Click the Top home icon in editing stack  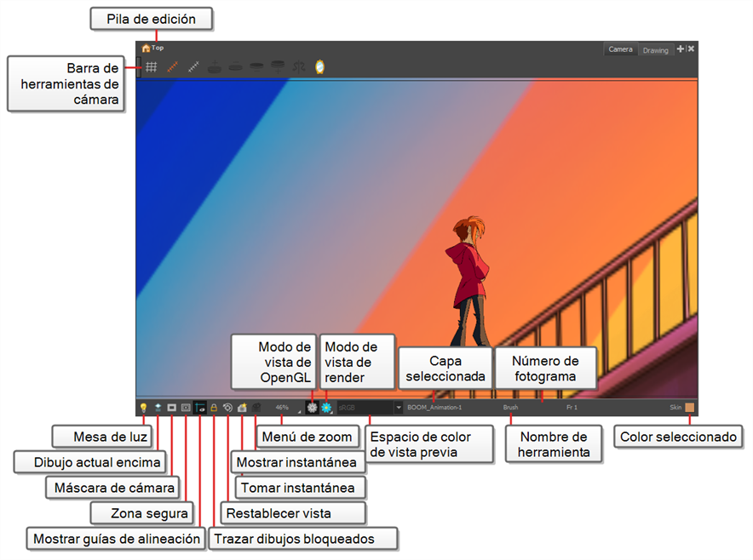click(146, 48)
